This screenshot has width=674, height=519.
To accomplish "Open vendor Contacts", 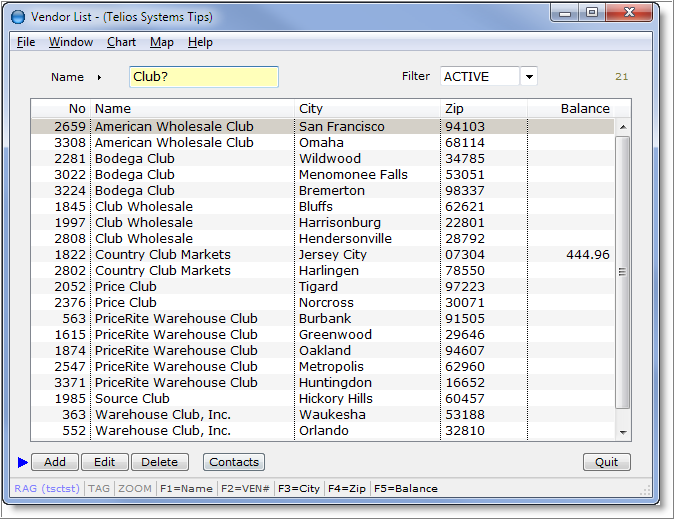I will [234, 462].
